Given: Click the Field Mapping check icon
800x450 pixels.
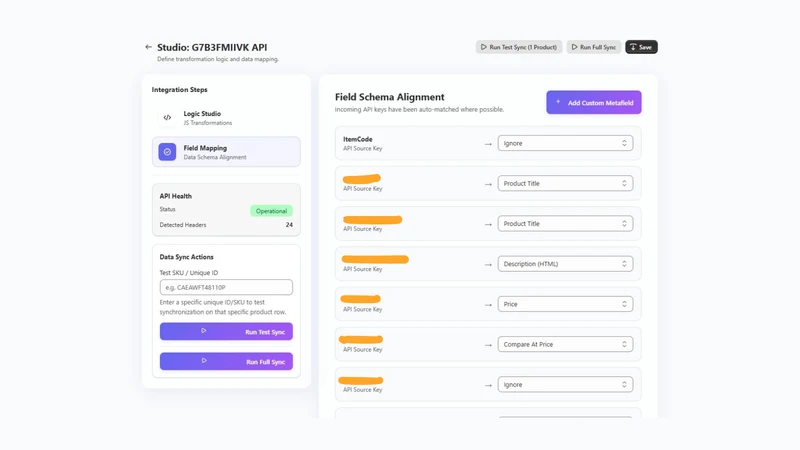Looking at the screenshot, I should coord(167,152).
